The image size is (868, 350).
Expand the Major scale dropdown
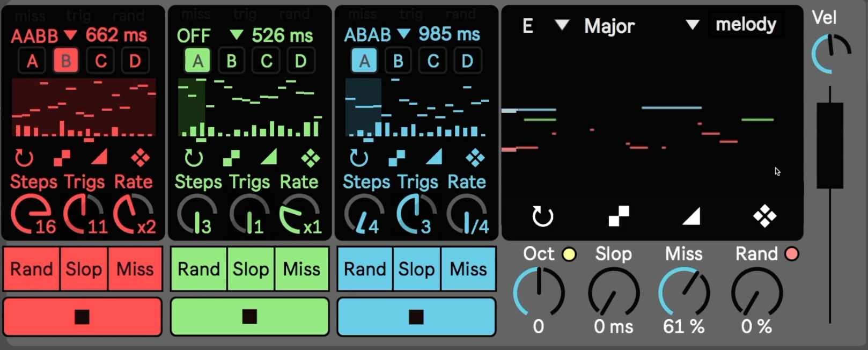(x=693, y=25)
